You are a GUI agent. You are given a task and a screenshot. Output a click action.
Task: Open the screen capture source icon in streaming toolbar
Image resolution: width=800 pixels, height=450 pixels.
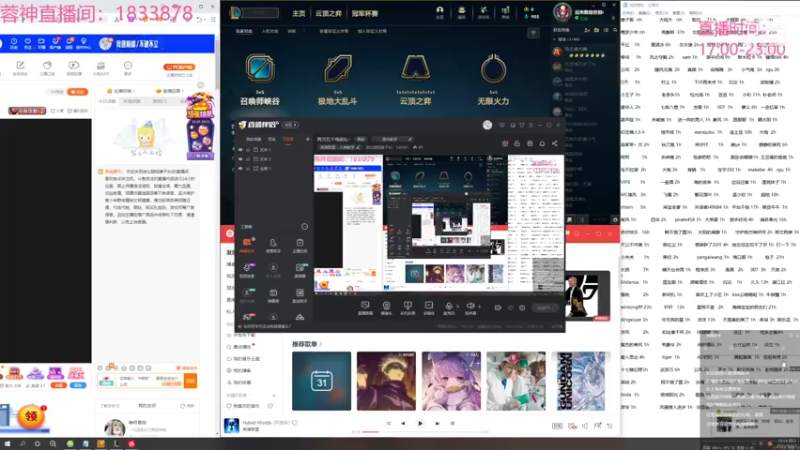click(365, 307)
